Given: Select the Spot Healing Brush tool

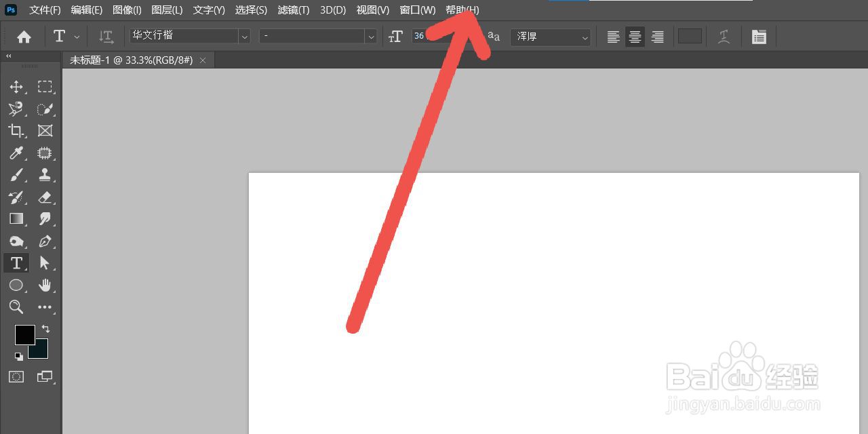Looking at the screenshot, I should click(45, 153).
